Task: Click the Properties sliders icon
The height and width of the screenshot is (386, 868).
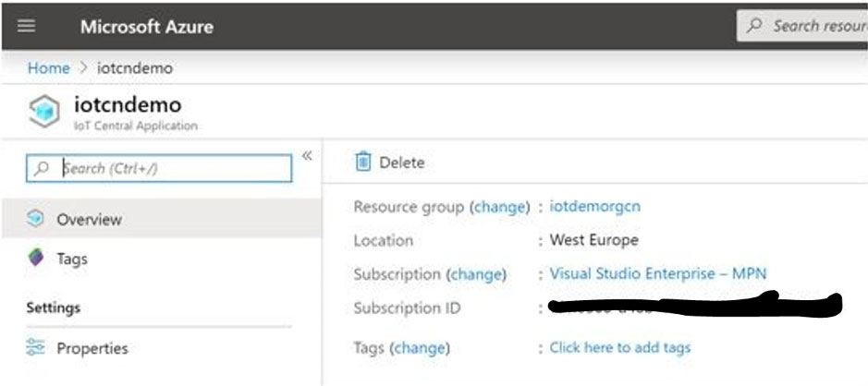Action: [x=35, y=348]
